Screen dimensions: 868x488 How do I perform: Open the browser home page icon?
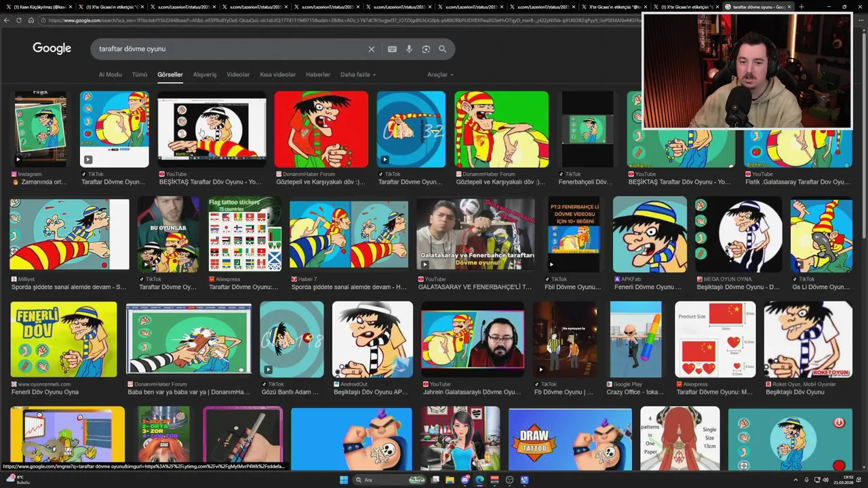pos(31,20)
